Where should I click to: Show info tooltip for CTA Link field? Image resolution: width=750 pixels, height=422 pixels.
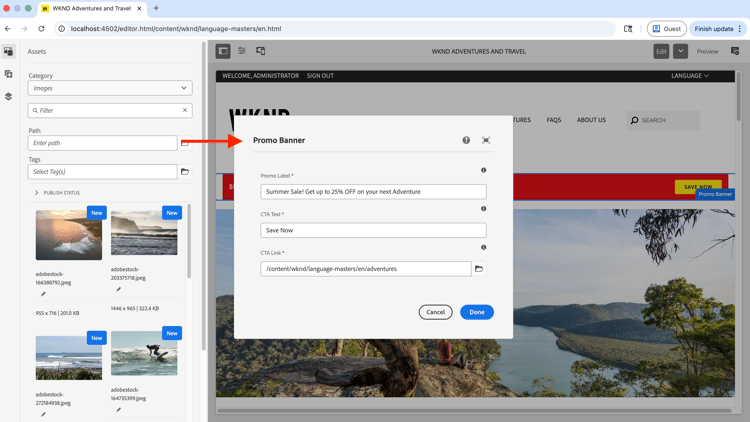coord(484,247)
